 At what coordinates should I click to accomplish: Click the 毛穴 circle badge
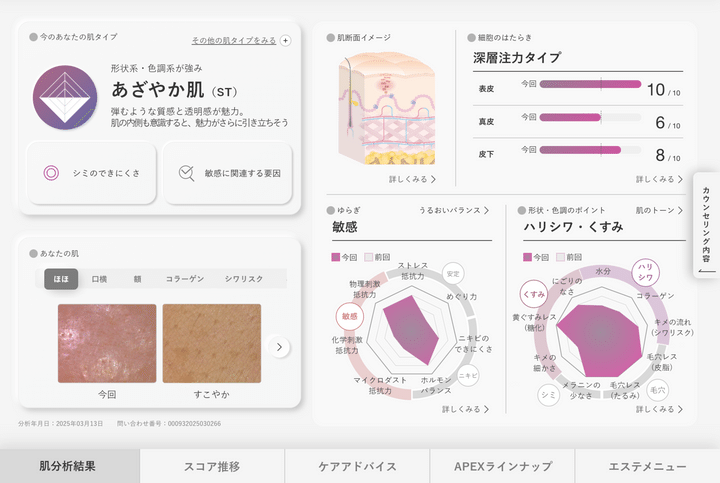point(657,389)
